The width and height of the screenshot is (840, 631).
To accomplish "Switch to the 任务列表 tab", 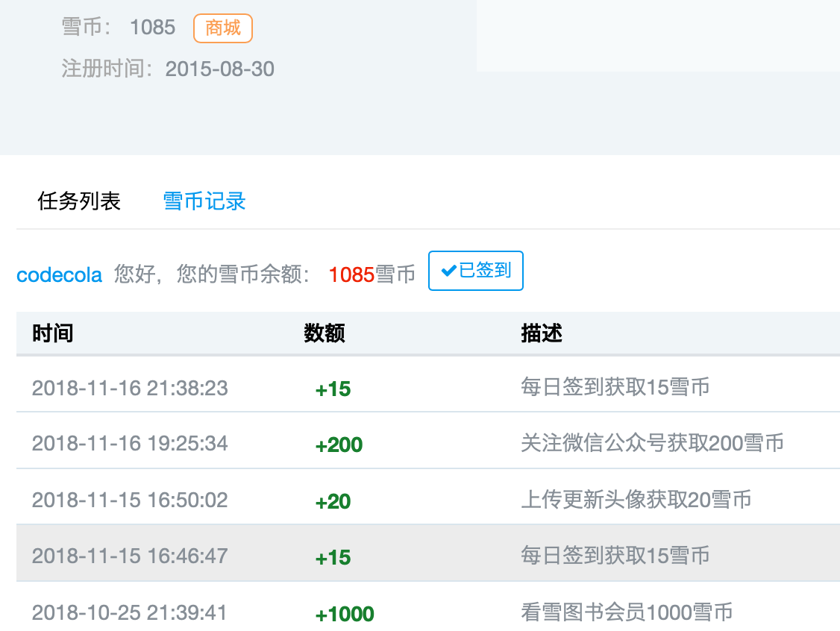I will click(79, 201).
